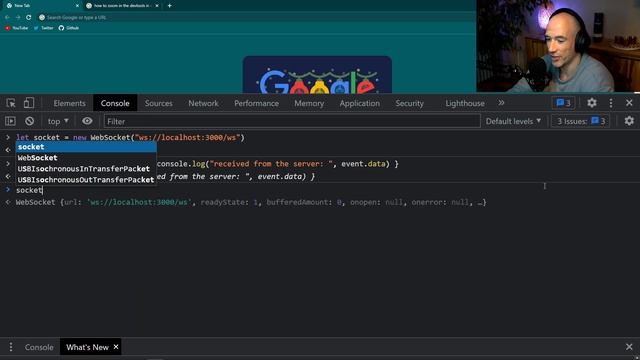Image resolution: width=640 pixels, height=360 pixels.
Task: Open the YouTube bookmark
Action: coord(17,28)
